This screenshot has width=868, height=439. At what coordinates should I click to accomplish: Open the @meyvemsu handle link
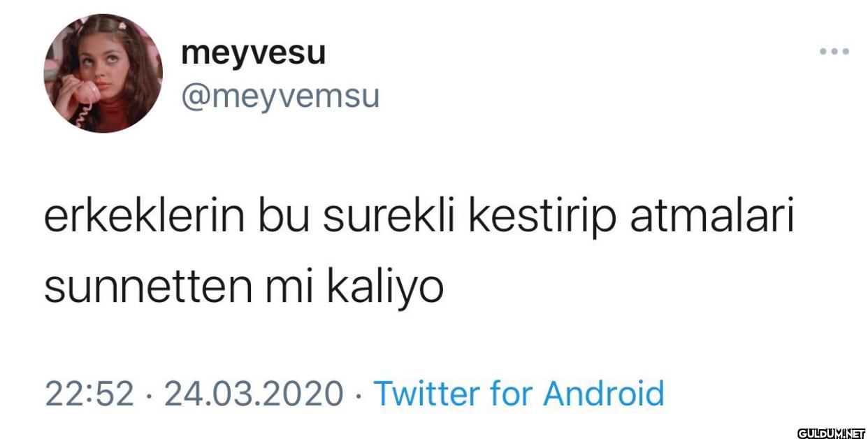(280, 96)
